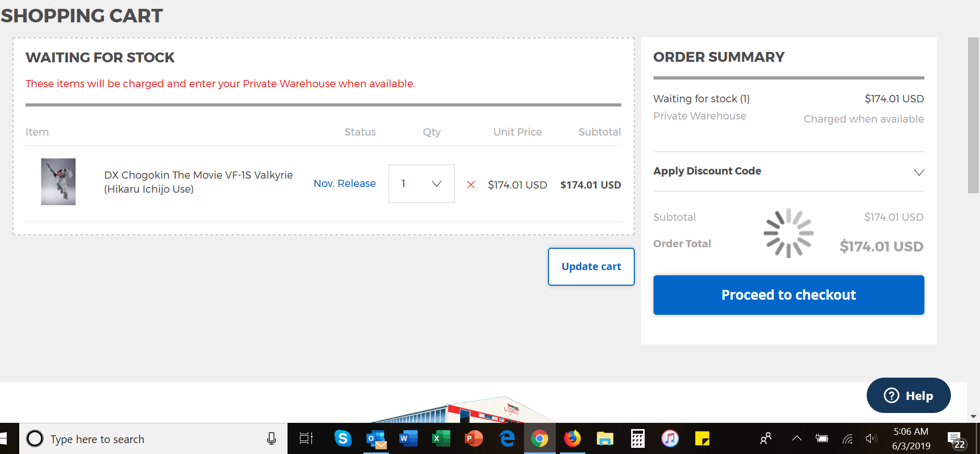Open Skype from the taskbar
The image size is (980, 454).
click(343, 439)
